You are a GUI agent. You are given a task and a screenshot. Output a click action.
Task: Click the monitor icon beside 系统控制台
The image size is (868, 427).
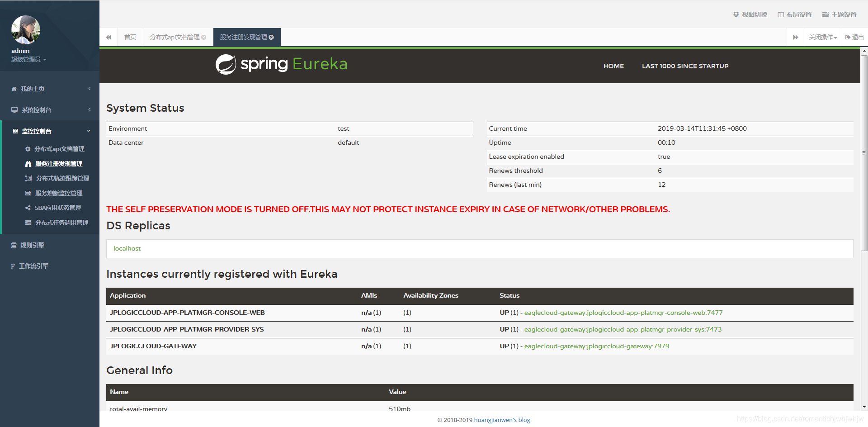[x=14, y=110]
